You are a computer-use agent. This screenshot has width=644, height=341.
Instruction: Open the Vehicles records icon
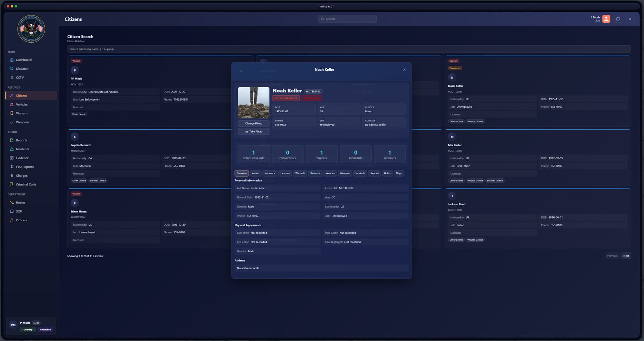click(x=12, y=105)
